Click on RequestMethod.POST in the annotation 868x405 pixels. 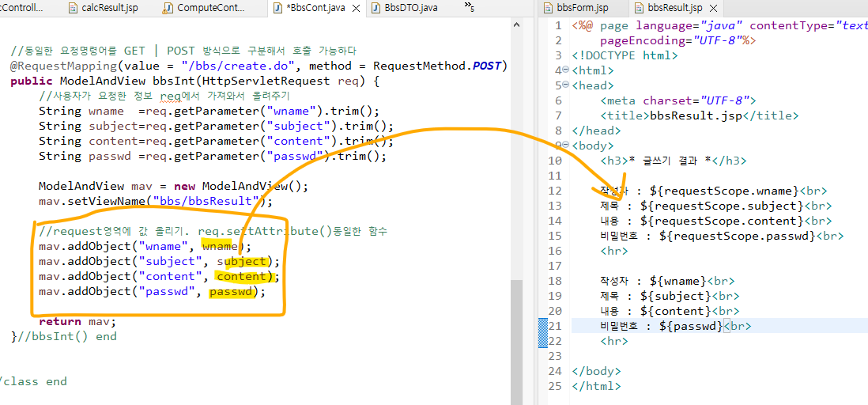point(437,66)
